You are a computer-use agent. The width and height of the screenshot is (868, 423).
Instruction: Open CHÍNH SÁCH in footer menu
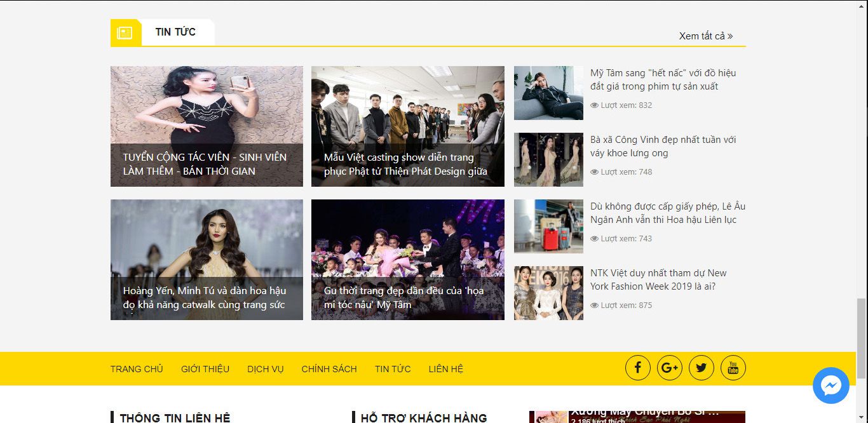point(329,369)
